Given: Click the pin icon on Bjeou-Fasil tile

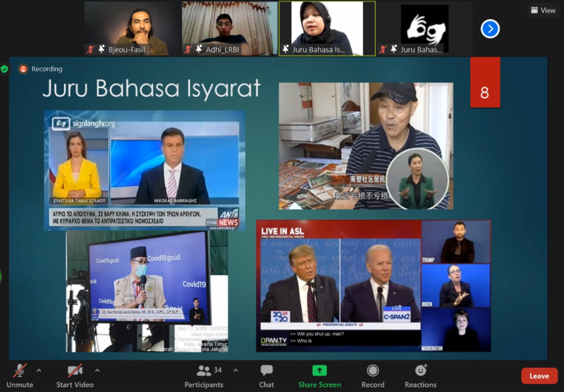Looking at the screenshot, I should click(x=101, y=49).
